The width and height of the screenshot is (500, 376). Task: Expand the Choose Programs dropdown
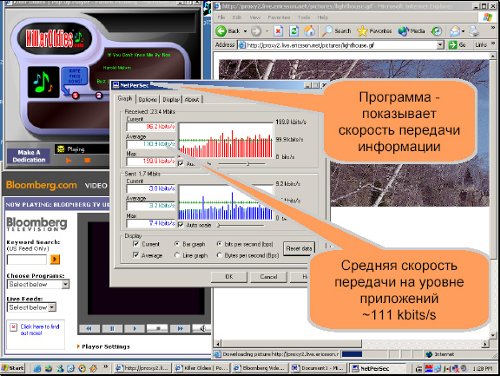66,284
